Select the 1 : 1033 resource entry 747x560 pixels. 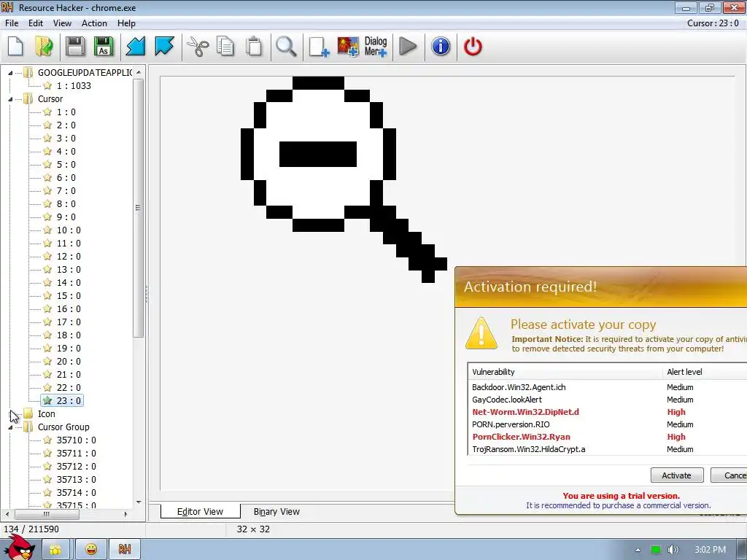point(74,86)
